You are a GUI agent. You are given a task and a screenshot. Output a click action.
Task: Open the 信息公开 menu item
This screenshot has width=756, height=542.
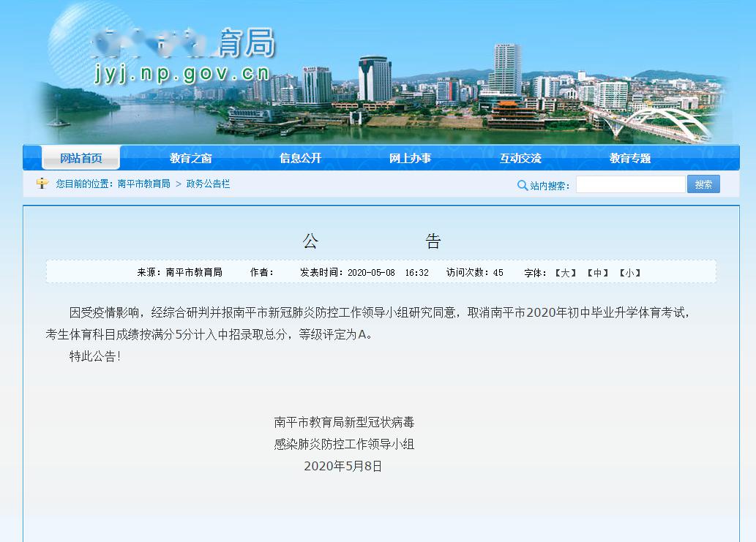[x=300, y=158]
